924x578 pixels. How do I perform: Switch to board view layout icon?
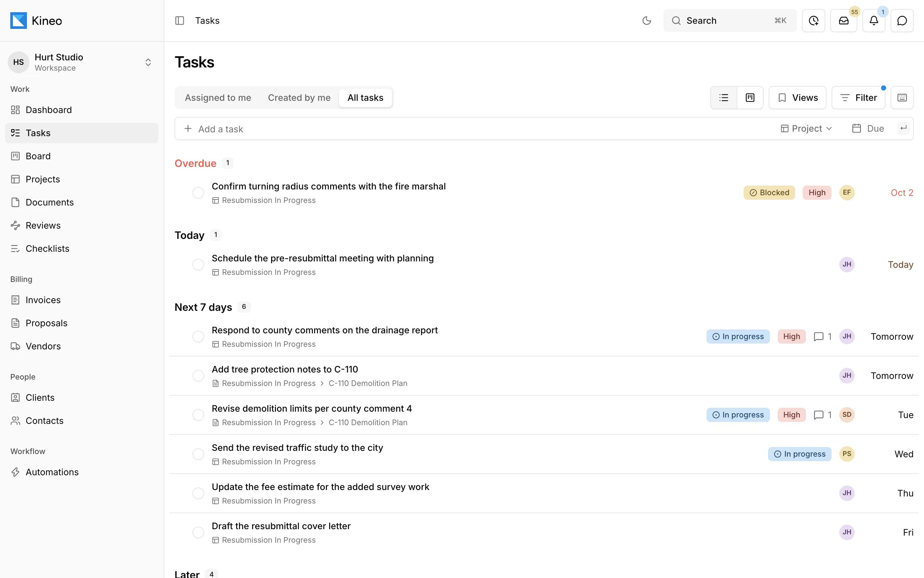coord(750,98)
